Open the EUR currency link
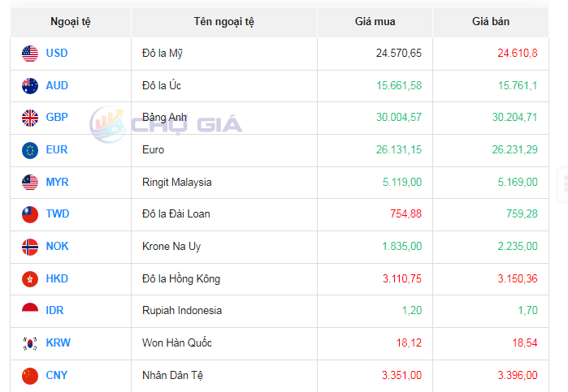Screen dimensions: 568x392 pyautogui.click(x=57, y=150)
